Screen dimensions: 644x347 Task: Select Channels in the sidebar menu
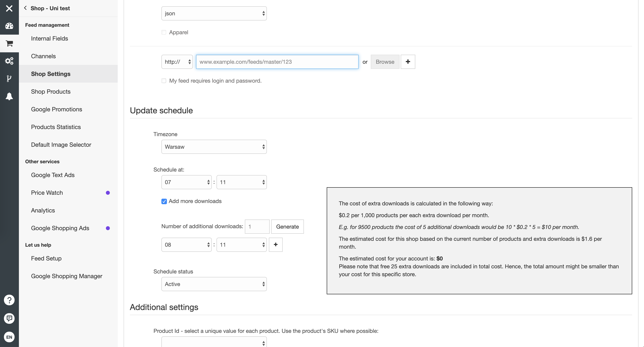coord(43,56)
